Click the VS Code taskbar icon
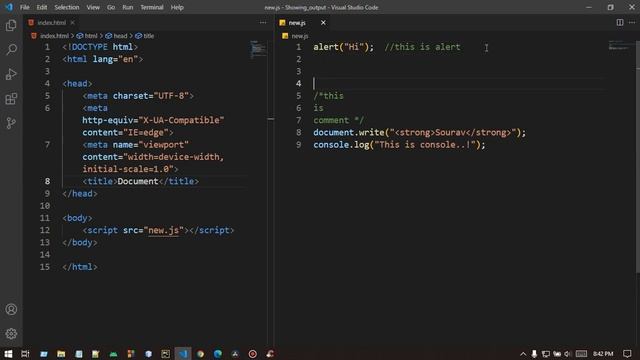 click(183, 354)
